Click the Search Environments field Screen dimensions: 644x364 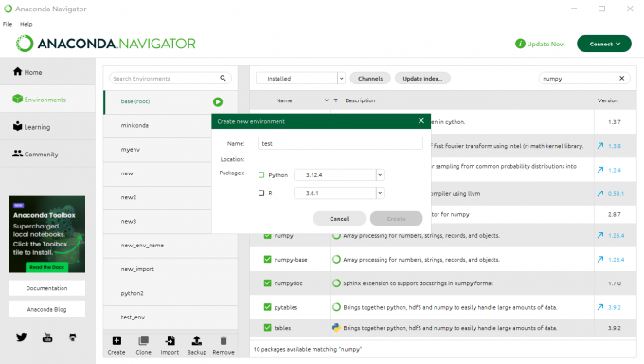point(170,78)
